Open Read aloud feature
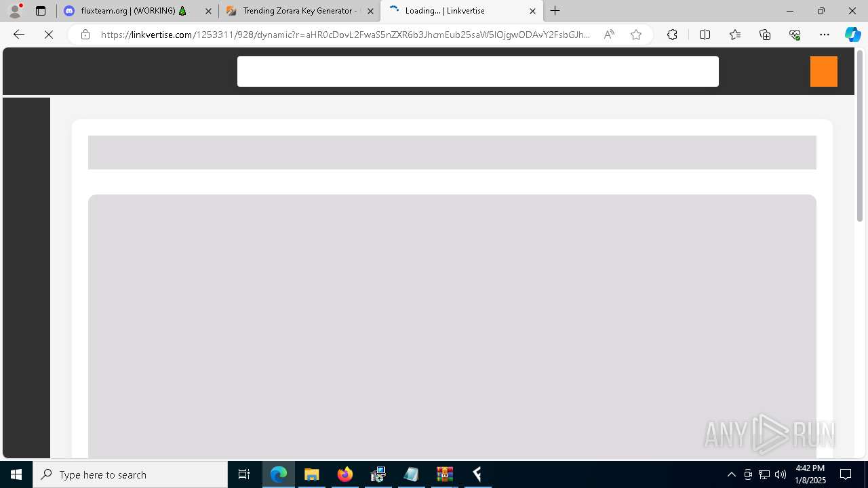 coord(609,35)
